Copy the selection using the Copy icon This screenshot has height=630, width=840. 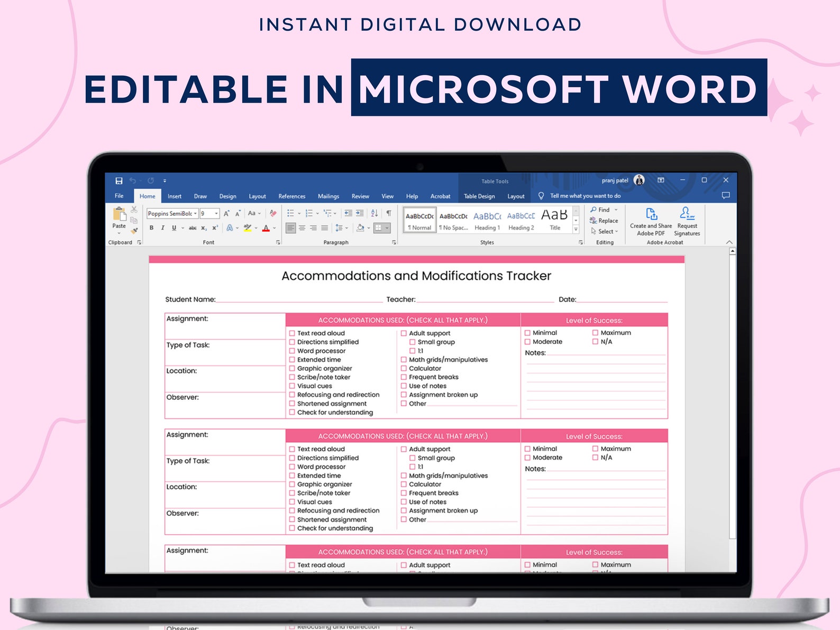click(x=134, y=220)
